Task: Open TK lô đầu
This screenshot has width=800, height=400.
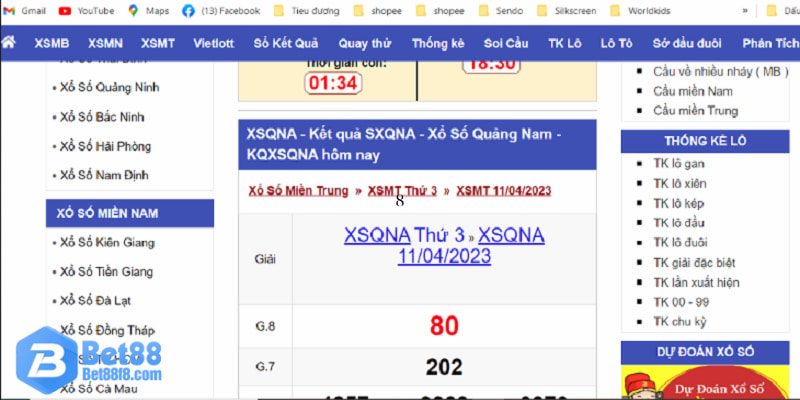Action: [679, 223]
